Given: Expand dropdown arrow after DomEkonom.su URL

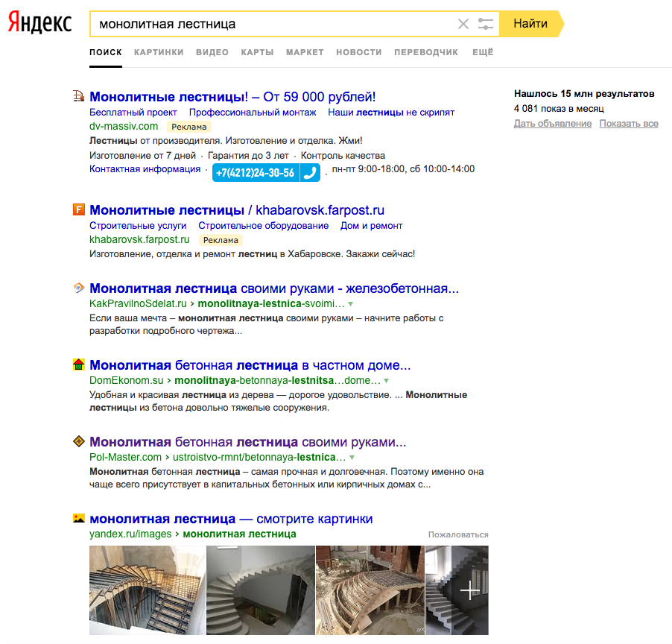Looking at the screenshot, I should pyautogui.click(x=386, y=381).
